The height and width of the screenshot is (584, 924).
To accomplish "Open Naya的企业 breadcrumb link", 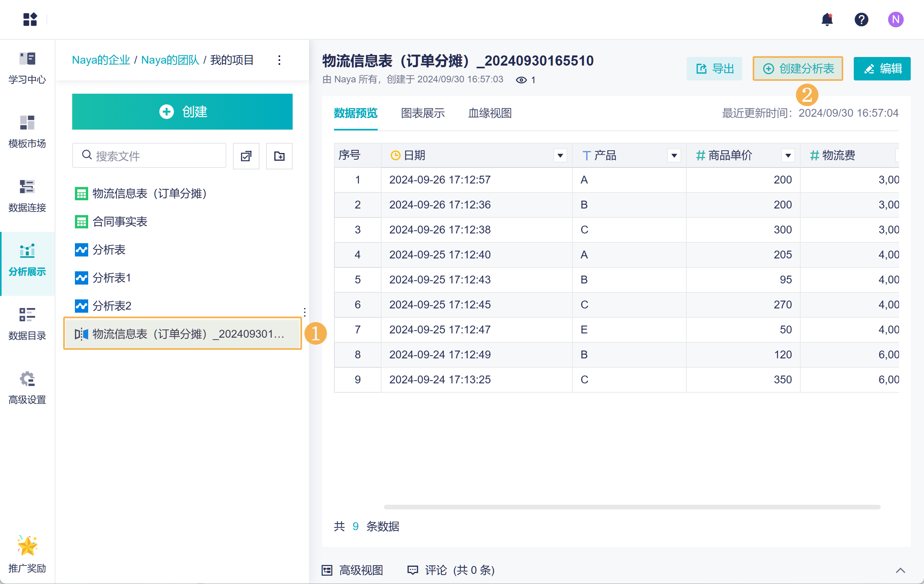I will 101,60.
